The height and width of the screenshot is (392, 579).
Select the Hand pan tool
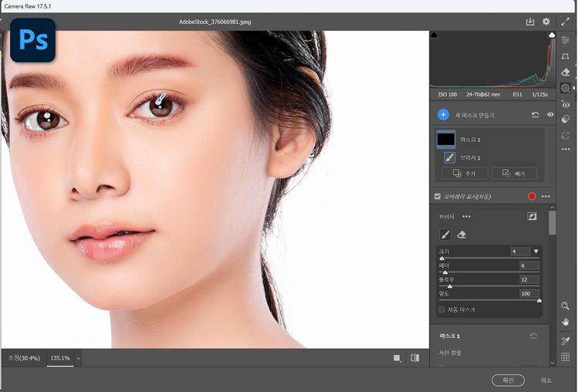565,322
